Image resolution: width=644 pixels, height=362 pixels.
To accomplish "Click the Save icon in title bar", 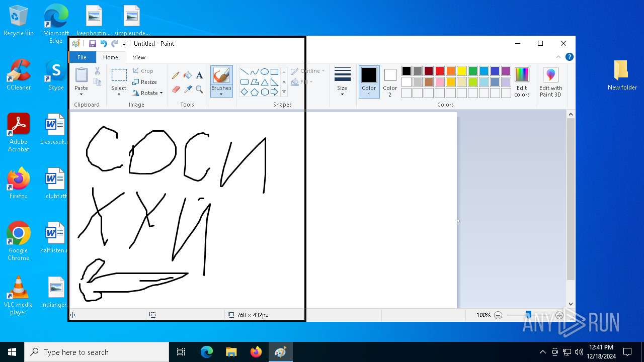I will coord(93,44).
